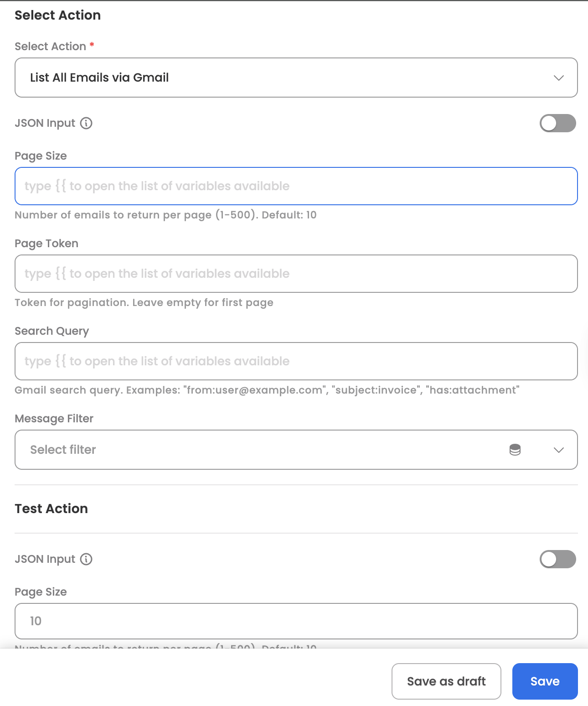Click the info icon beside Test Action's JSON Input
The width and height of the screenshot is (588, 706).
click(86, 559)
